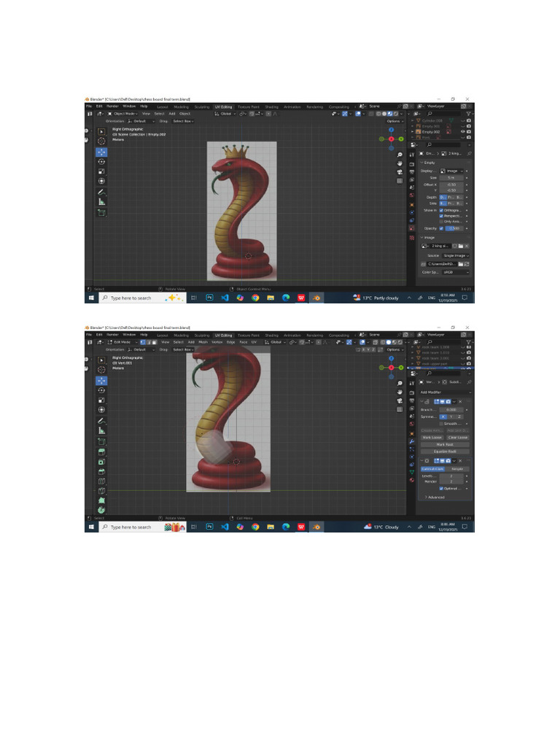Open Render menu in Edit Mode screenshot

pos(112,334)
